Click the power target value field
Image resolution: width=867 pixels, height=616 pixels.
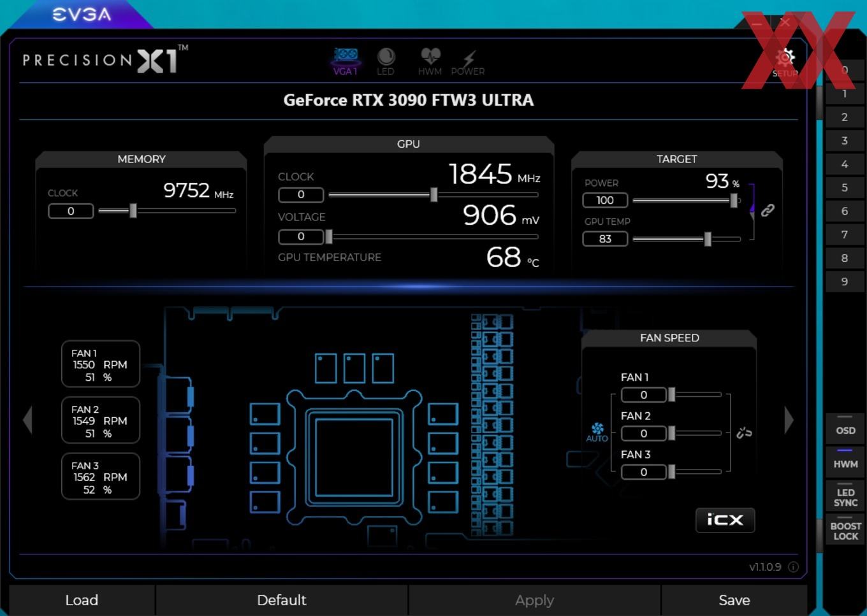pyautogui.click(x=605, y=200)
